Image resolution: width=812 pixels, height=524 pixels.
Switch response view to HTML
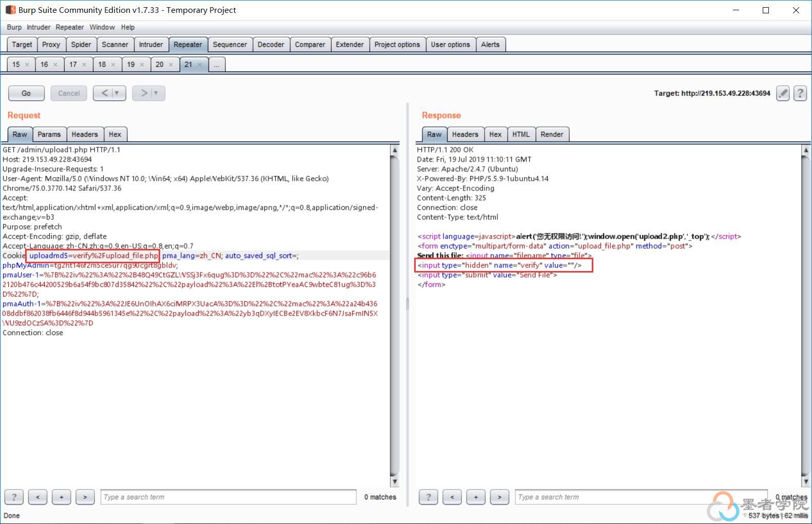(521, 134)
